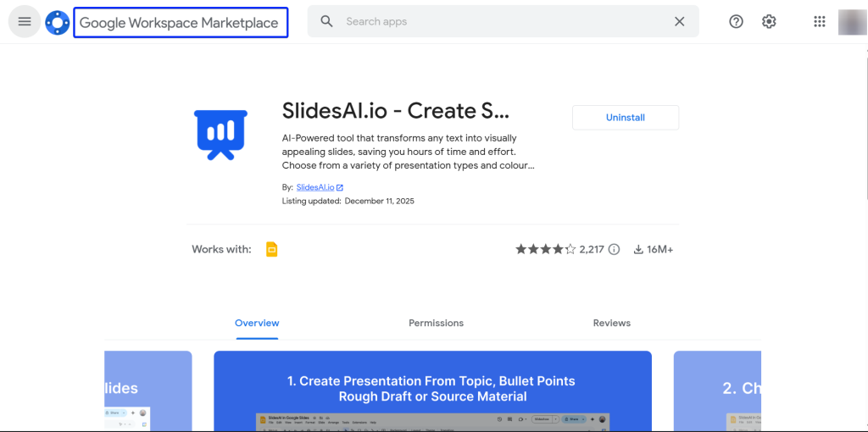This screenshot has height=432, width=868.
Task: Click the Uninstall button
Action: click(626, 118)
